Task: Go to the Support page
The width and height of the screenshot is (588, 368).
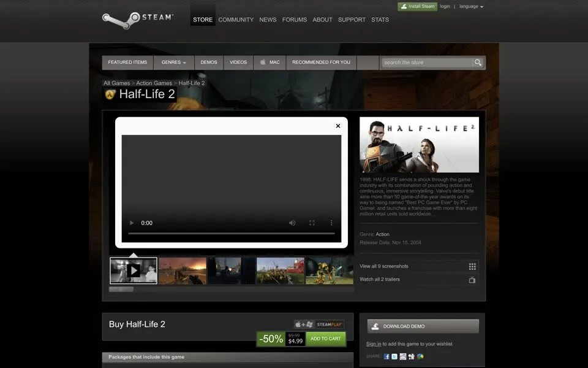Action: (352, 20)
